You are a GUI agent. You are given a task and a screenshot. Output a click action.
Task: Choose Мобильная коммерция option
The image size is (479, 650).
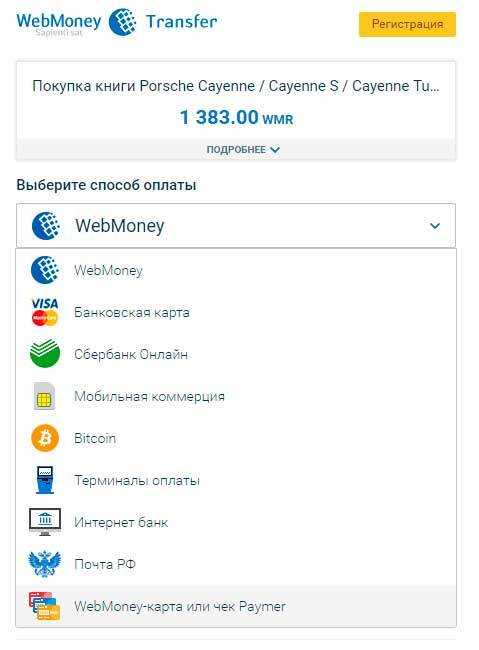tap(236, 396)
